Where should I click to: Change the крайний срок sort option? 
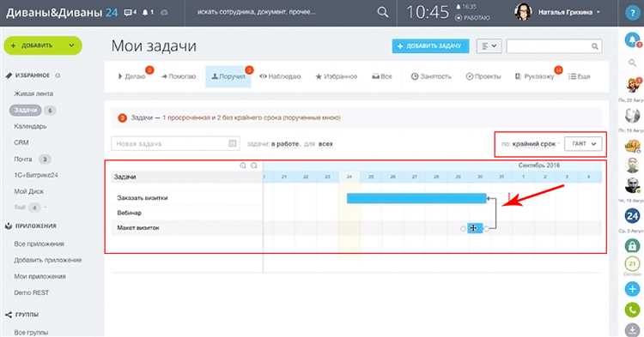point(534,144)
